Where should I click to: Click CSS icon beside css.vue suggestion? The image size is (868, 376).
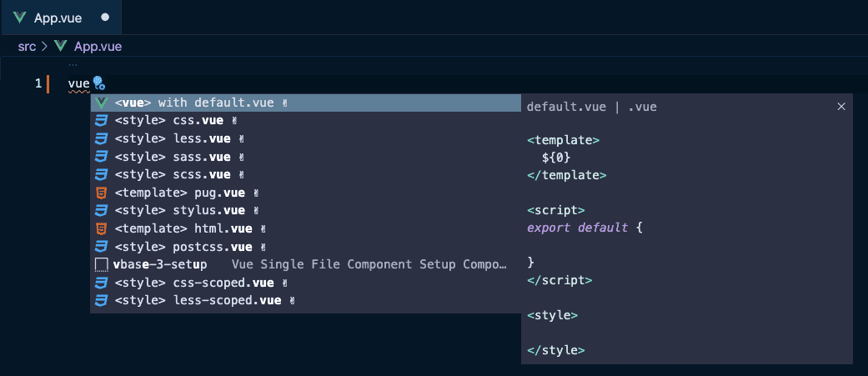coord(101,121)
